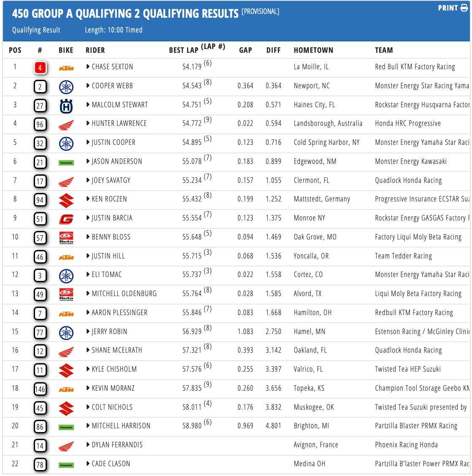Click Cooper Webb's Yamaha logo
Image resolution: width=472 pixels, height=476 pixels.
coord(66,87)
